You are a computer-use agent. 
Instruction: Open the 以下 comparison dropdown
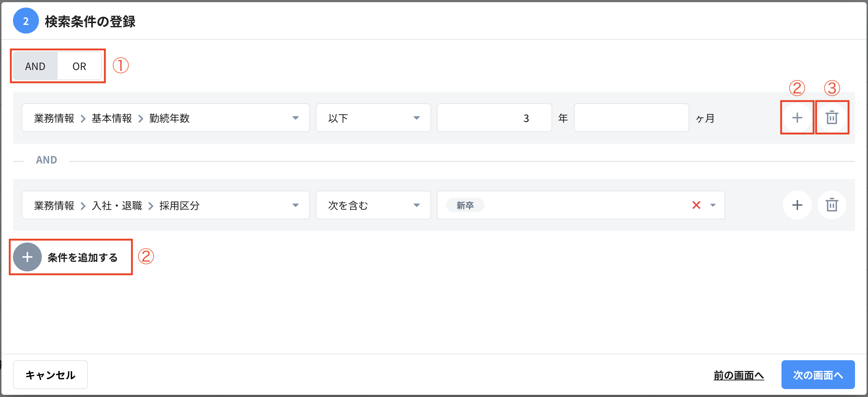tap(373, 118)
